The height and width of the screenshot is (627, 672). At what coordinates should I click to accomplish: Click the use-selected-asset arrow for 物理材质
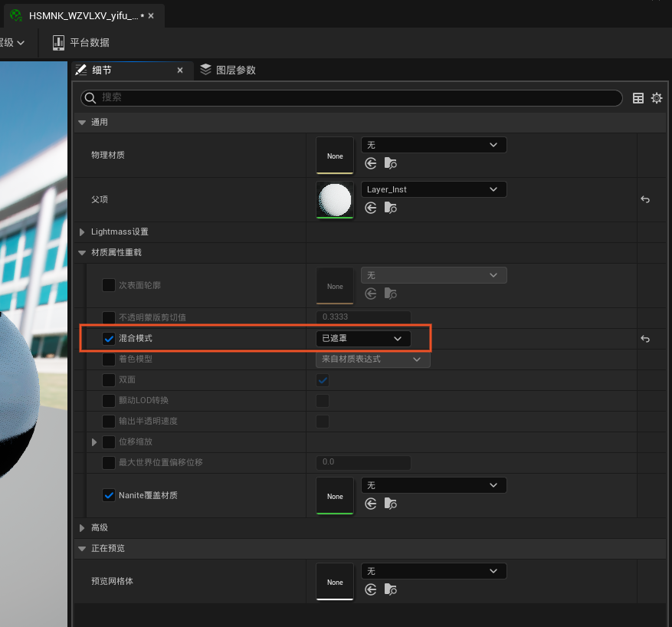pos(371,163)
